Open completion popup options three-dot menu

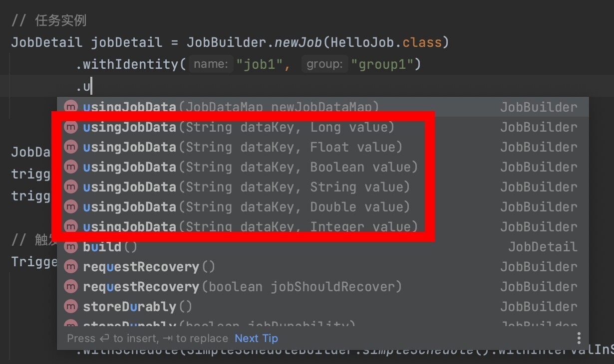[x=579, y=338]
